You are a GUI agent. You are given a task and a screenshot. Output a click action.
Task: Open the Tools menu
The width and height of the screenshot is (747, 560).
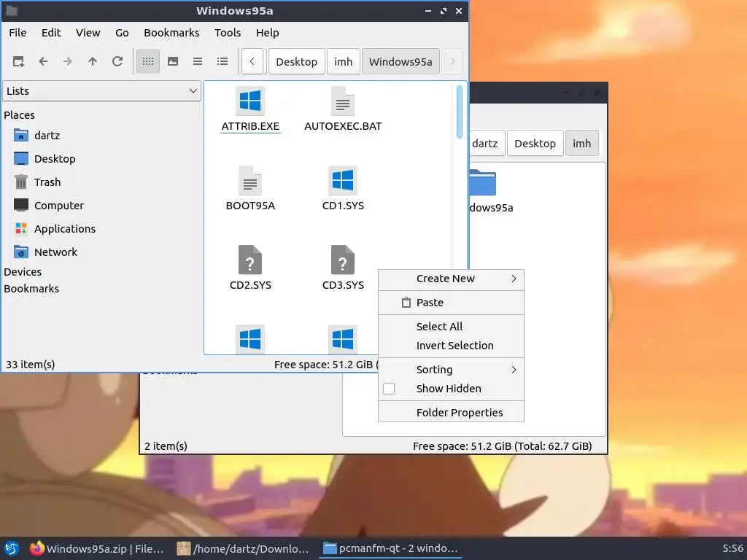pos(228,33)
